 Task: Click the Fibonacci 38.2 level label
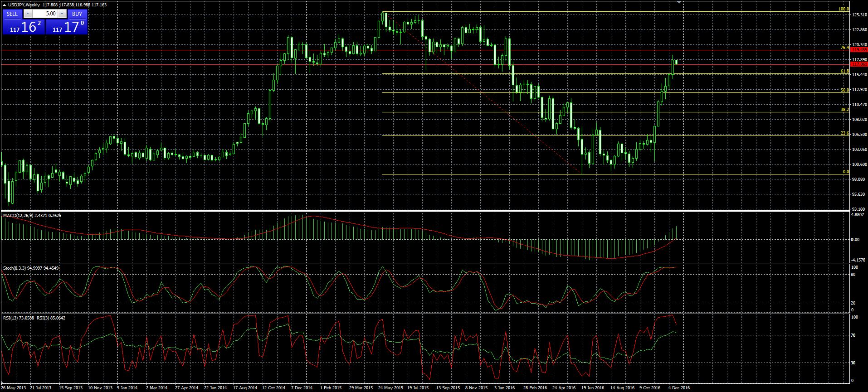[844, 110]
